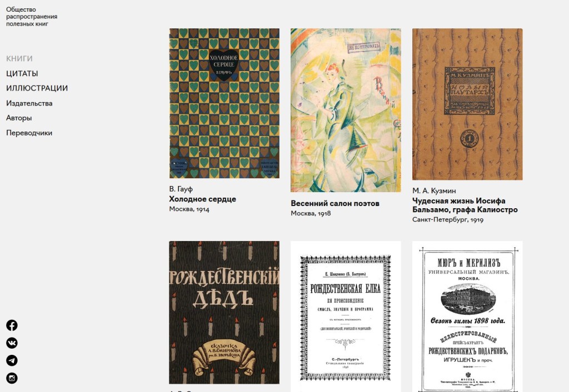Open the Авторы page

tap(19, 118)
